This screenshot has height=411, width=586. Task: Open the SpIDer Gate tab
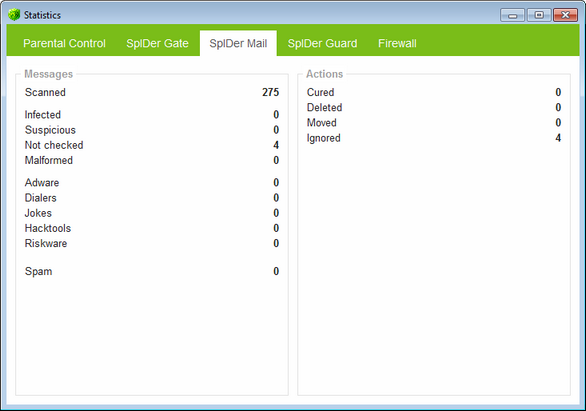tap(157, 43)
